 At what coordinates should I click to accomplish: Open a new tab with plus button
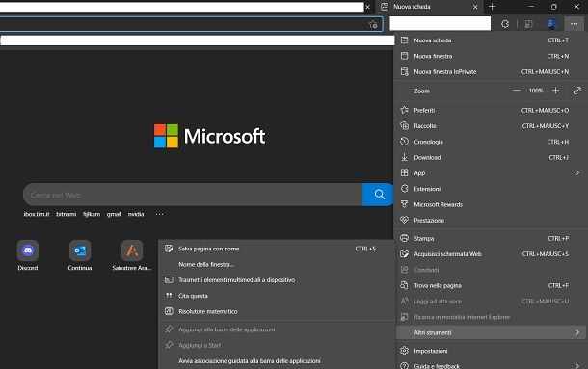(x=492, y=7)
